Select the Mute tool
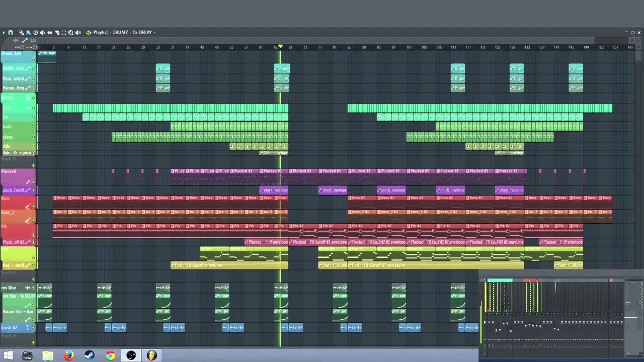644x362 pixels. click(x=43, y=33)
